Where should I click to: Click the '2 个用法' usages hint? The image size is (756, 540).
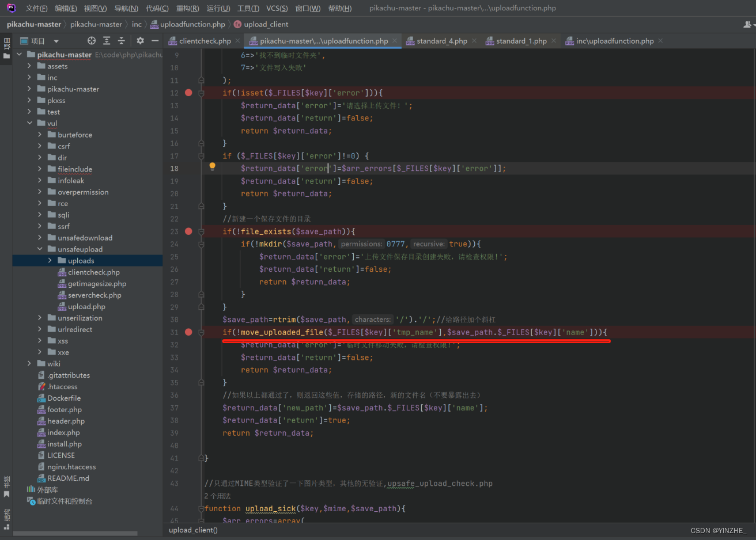click(x=217, y=496)
